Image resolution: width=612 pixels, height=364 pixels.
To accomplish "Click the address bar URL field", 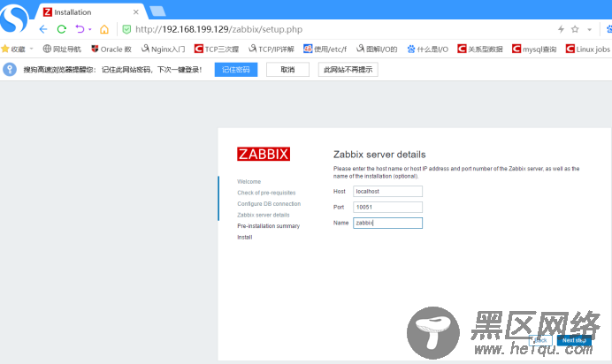I will [x=218, y=29].
